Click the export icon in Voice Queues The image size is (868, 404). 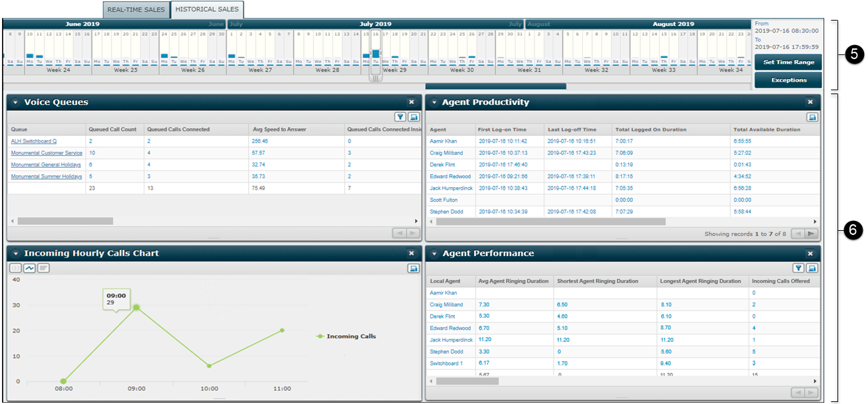412,117
